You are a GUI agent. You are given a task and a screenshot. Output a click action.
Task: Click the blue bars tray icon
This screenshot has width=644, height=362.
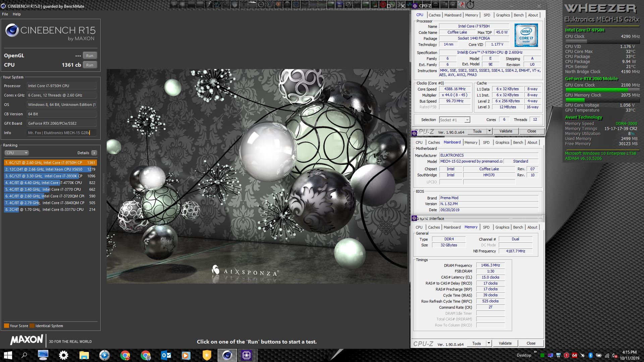558,355
